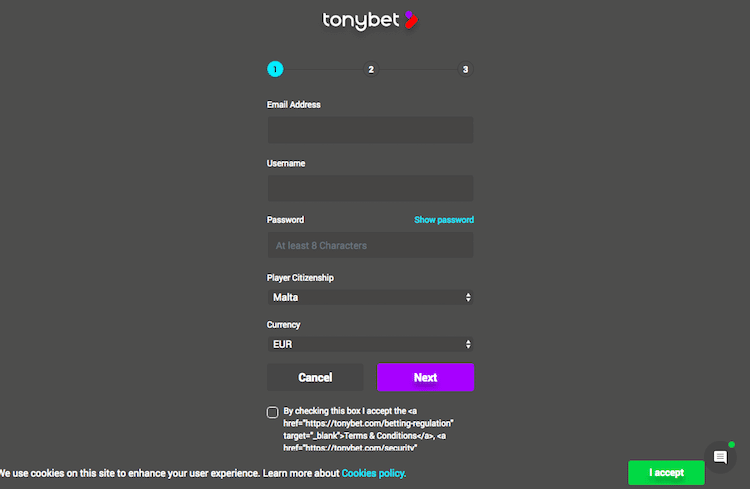
Task: Select step 1 circle in progress indicator
Action: click(x=275, y=69)
